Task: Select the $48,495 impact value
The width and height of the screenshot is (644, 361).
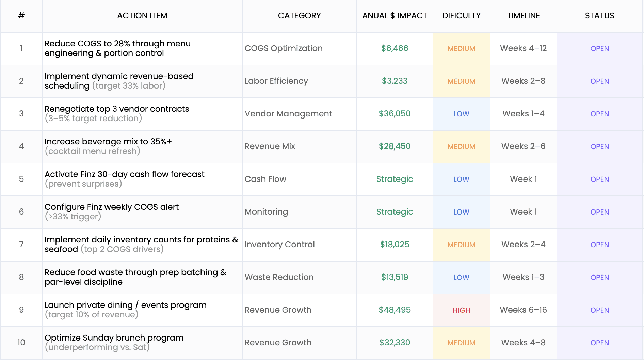Action: (x=395, y=310)
